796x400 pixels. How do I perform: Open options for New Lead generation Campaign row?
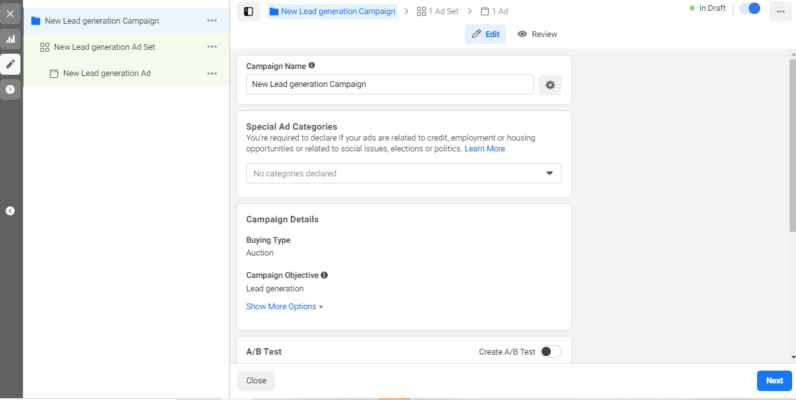(212, 21)
